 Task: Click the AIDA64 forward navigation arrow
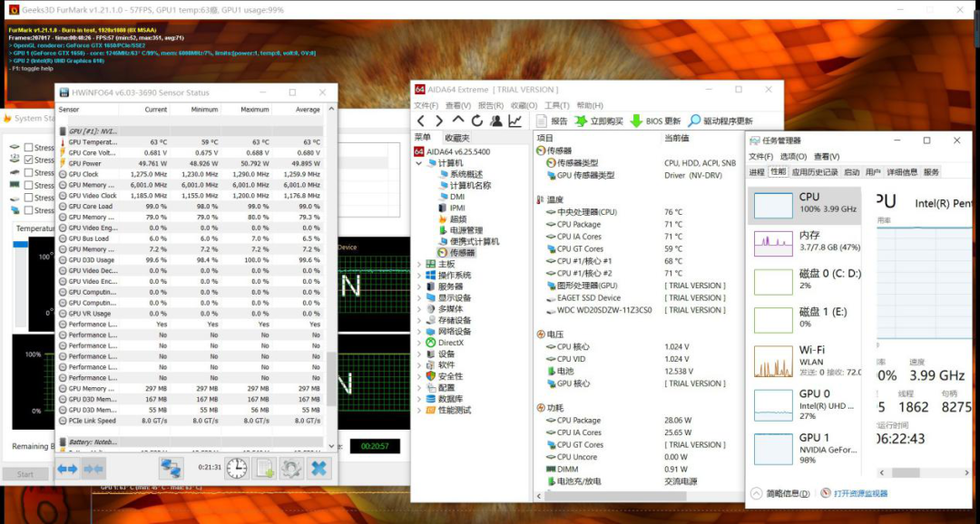pos(439,121)
